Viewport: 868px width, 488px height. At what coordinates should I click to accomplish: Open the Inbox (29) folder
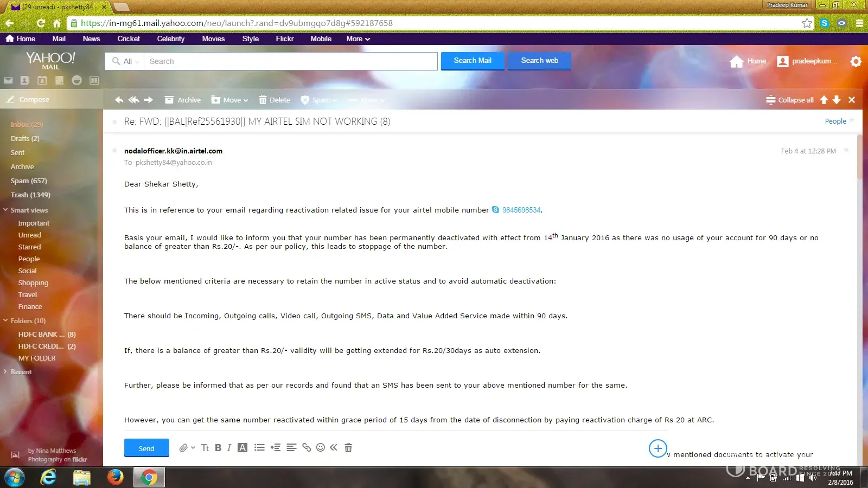[x=27, y=124]
